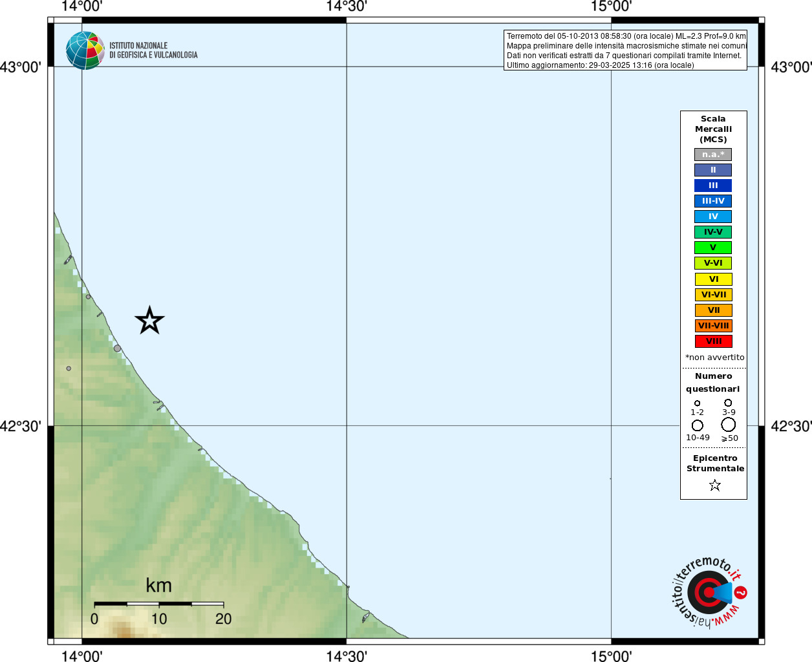
Task: Click the epicenter star in the legend
Action: click(x=714, y=485)
